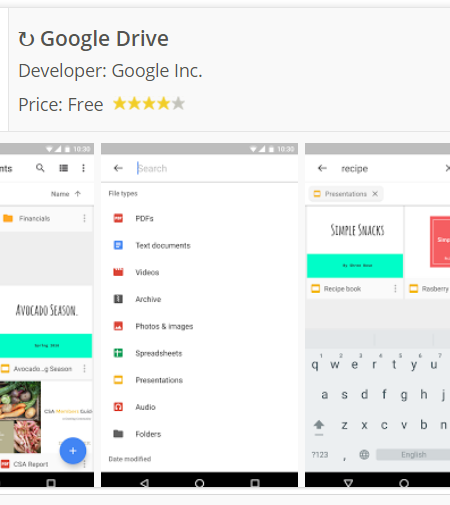Click the red PDF icon
450x505 pixels.
click(x=118, y=218)
